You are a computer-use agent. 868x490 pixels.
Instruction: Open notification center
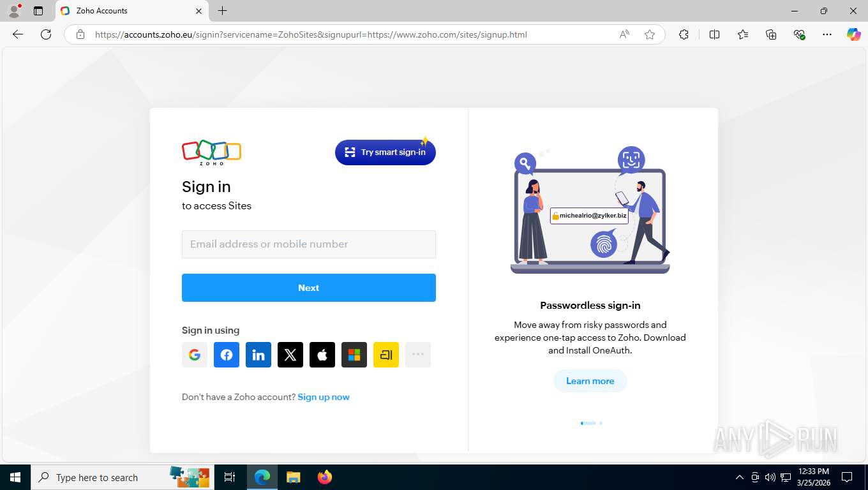(x=847, y=477)
